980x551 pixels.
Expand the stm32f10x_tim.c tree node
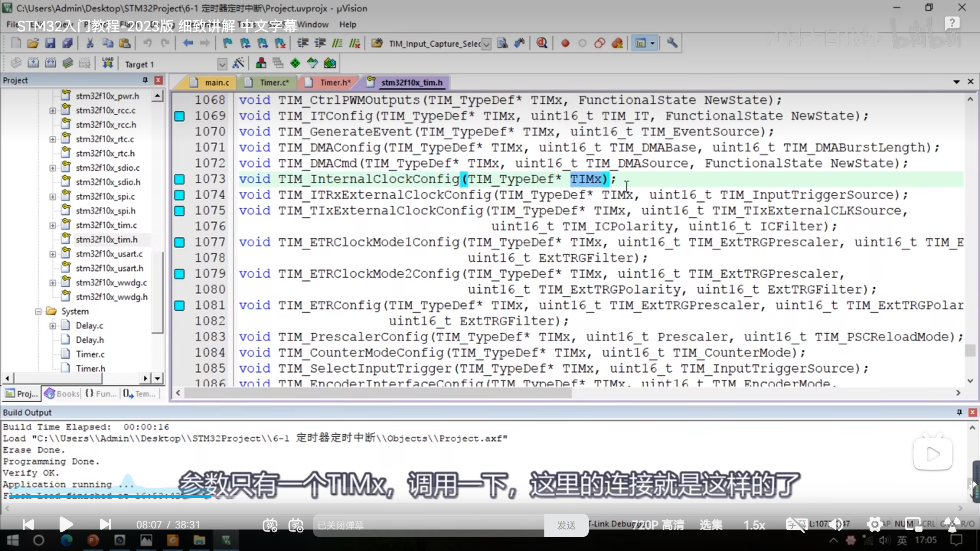tap(52, 225)
